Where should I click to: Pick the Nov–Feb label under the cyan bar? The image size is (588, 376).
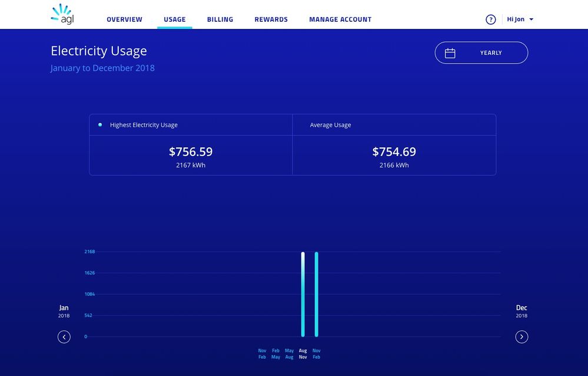tap(317, 354)
